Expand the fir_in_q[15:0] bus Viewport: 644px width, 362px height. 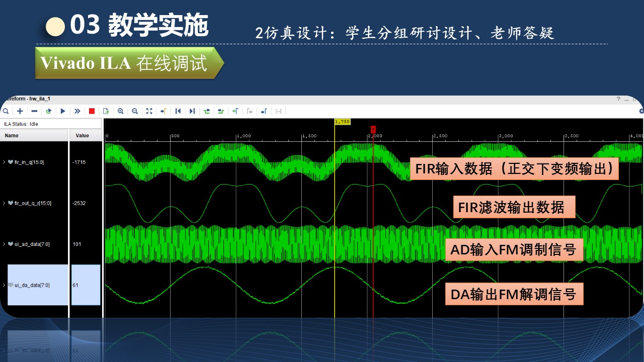4,162
